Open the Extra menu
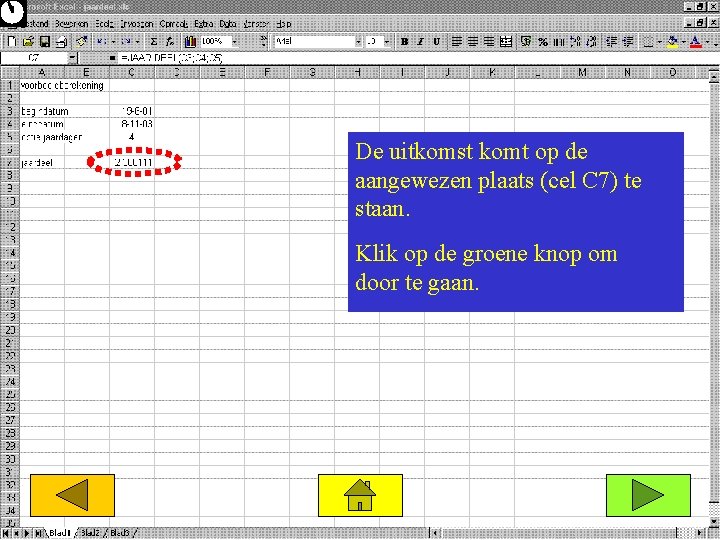The image size is (720, 540). (203, 24)
